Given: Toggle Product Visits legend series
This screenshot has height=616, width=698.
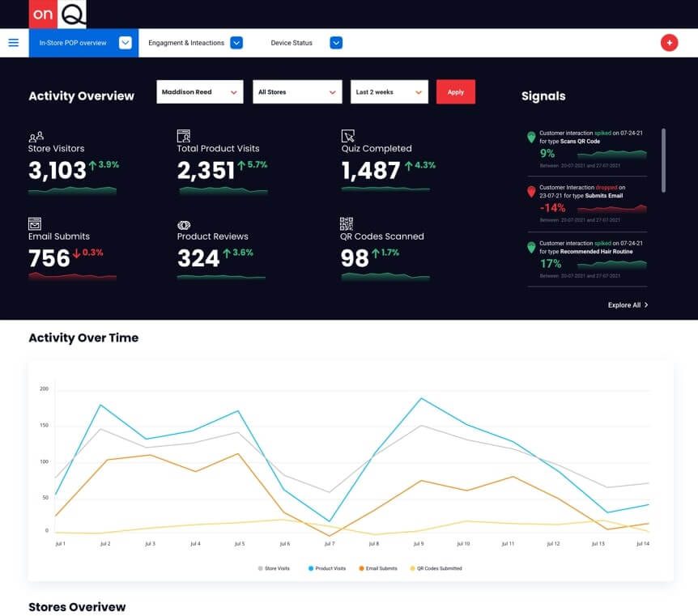Looking at the screenshot, I should click(327, 568).
